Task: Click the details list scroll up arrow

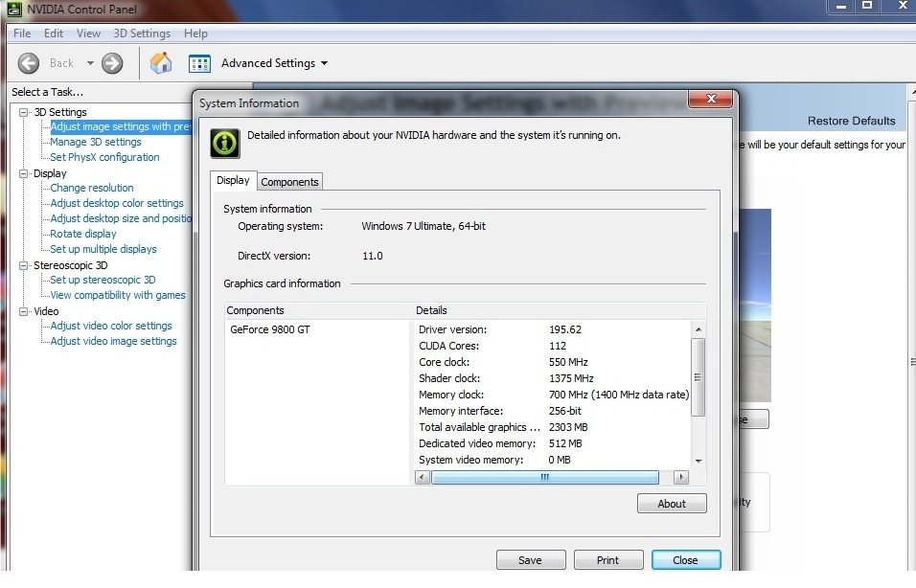Action: [x=698, y=329]
